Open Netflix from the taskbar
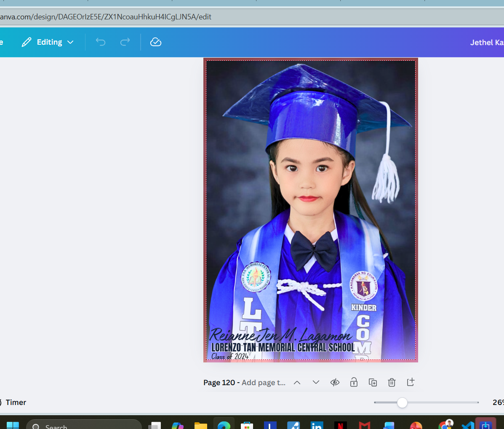The height and width of the screenshot is (429, 504). pyautogui.click(x=340, y=425)
